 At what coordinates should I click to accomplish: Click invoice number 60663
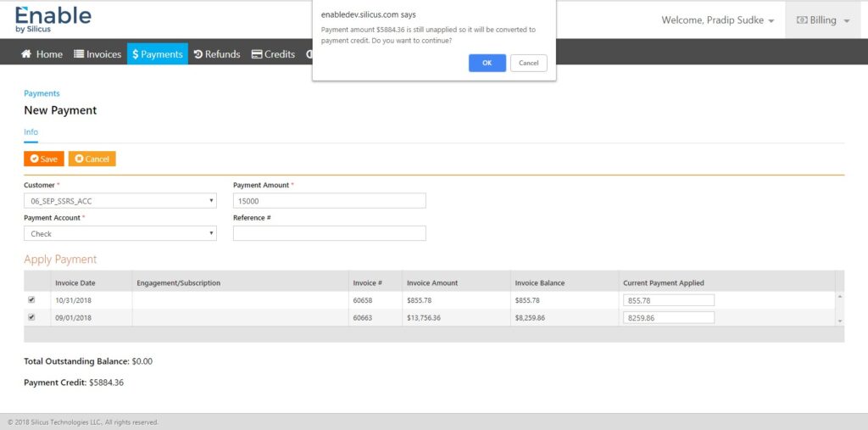[x=363, y=318]
